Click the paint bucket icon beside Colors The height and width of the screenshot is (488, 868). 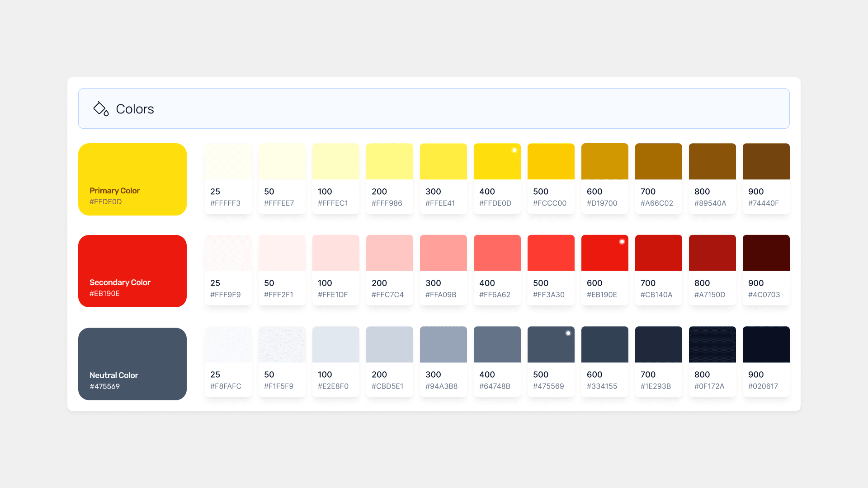101,109
